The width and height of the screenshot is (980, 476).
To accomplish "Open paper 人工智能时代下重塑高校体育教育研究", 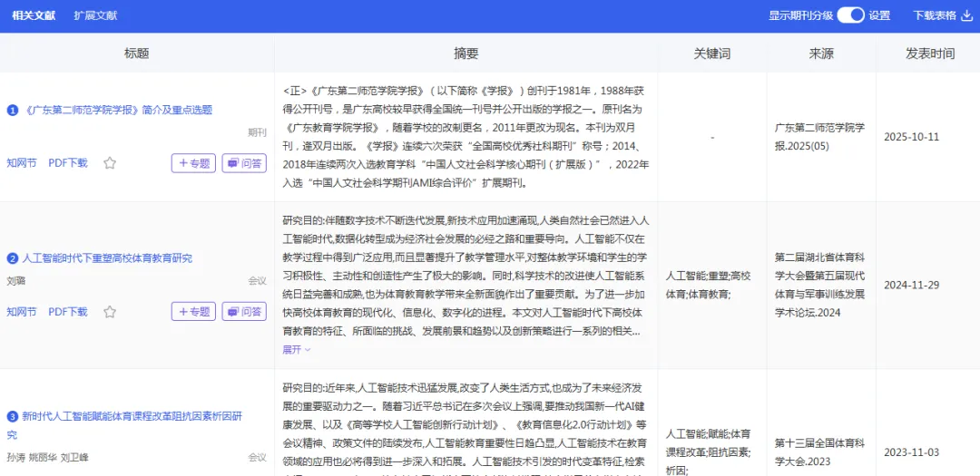I will (x=107, y=258).
